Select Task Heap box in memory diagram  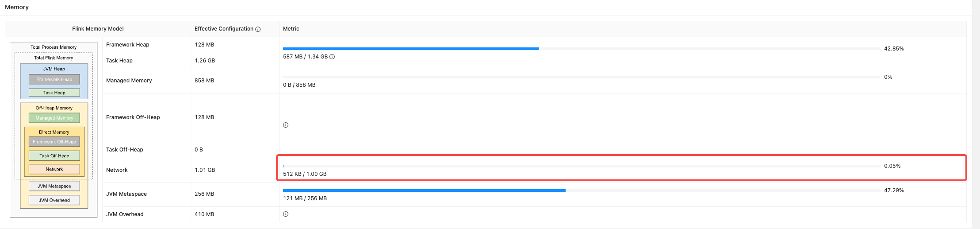click(x=54, y=93)
